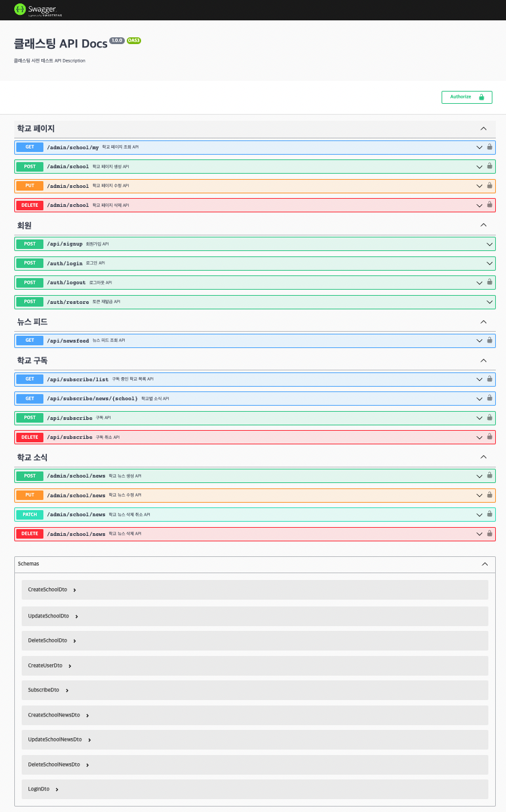Screen dimensions: 506x812
Task: Open the POST /auth/logout operation
Action: (255, 282)
